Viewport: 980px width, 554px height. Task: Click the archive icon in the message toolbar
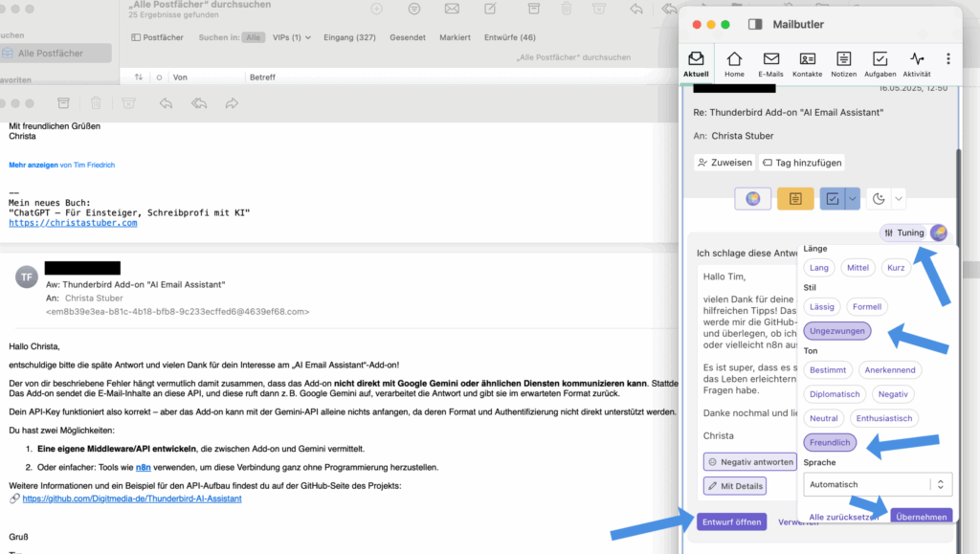pos(63,103)
